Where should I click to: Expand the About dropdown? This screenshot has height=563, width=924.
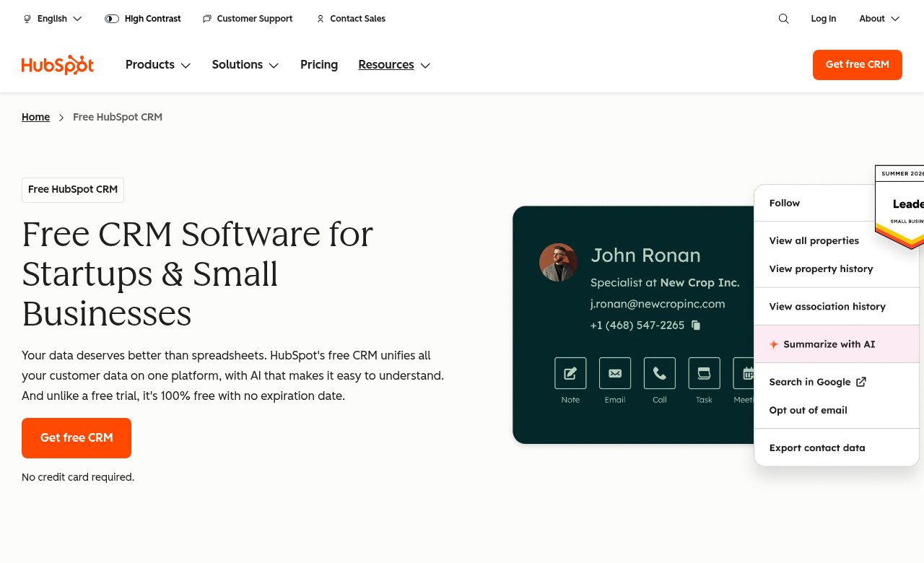tap(879, 19)
